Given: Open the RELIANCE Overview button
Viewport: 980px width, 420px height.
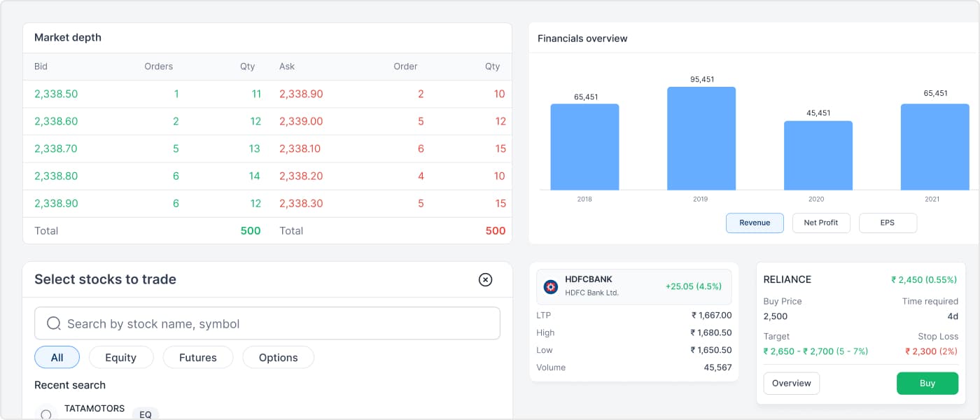Looking at the screenshot, I should point(791,383).
